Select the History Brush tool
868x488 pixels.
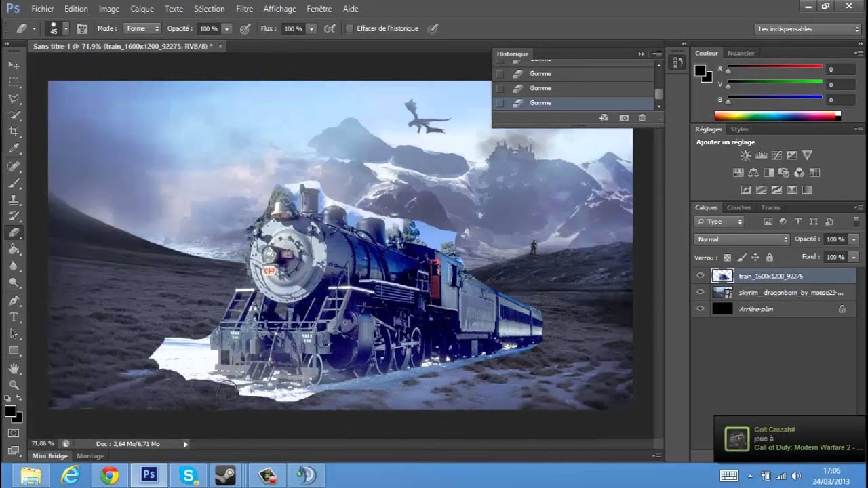pos(14,216)
